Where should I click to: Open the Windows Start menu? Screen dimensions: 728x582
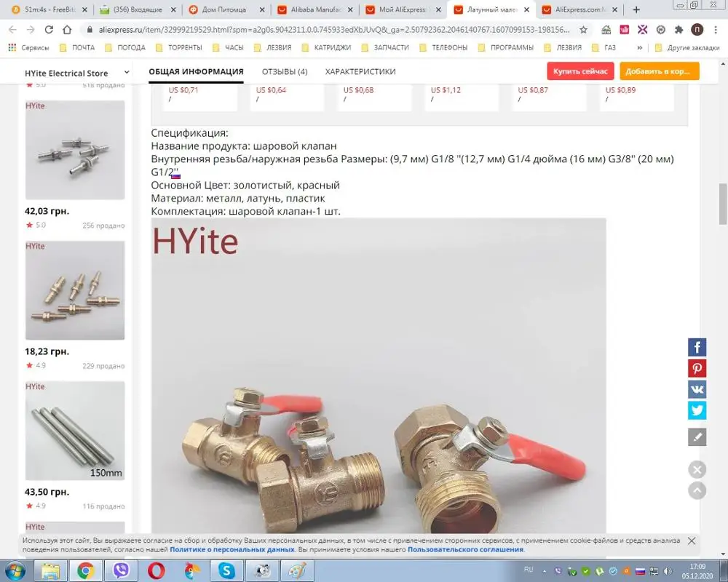point(15,570)
